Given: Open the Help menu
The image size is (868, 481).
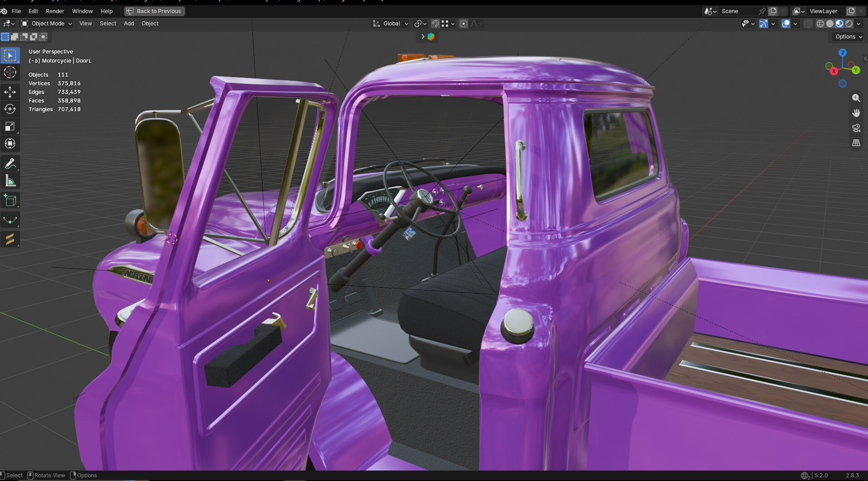Looking at the screenshot, I should coord(107,11).
